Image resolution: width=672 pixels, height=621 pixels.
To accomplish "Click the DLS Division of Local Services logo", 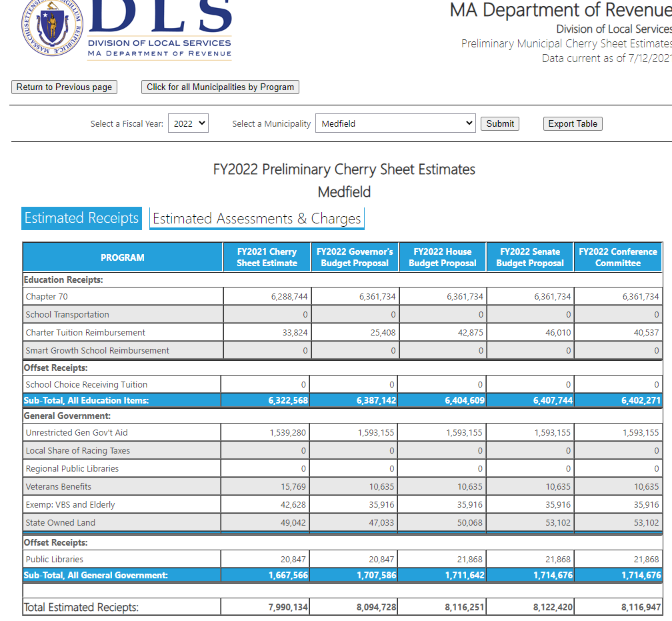I will [x=160, y=30].
